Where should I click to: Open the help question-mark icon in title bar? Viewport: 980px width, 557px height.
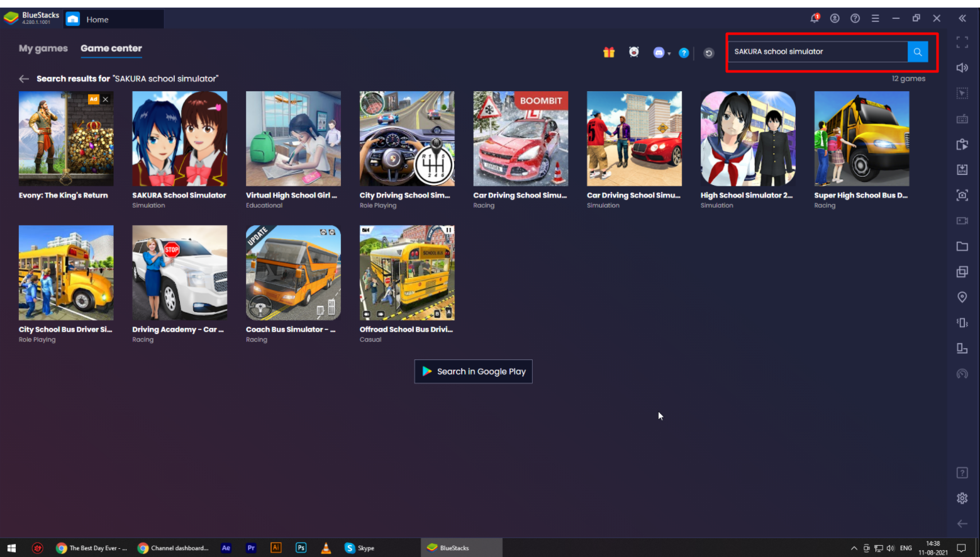pyautogui.click(x=855, y=18)
